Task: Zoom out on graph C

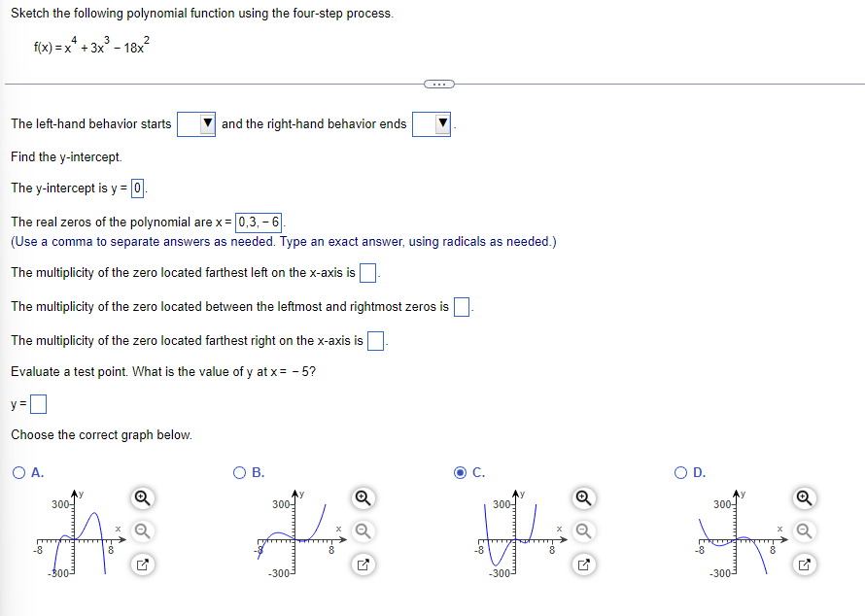Action: 583,532
